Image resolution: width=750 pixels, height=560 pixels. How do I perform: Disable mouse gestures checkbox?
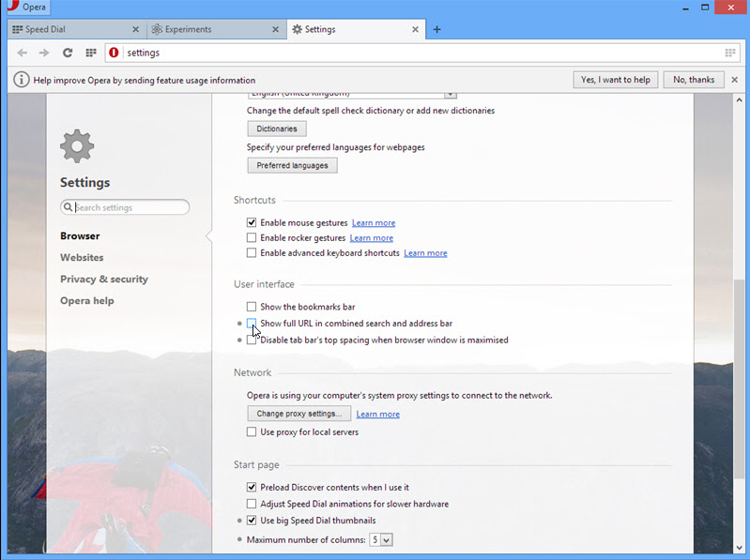click(x=252, y=222)
